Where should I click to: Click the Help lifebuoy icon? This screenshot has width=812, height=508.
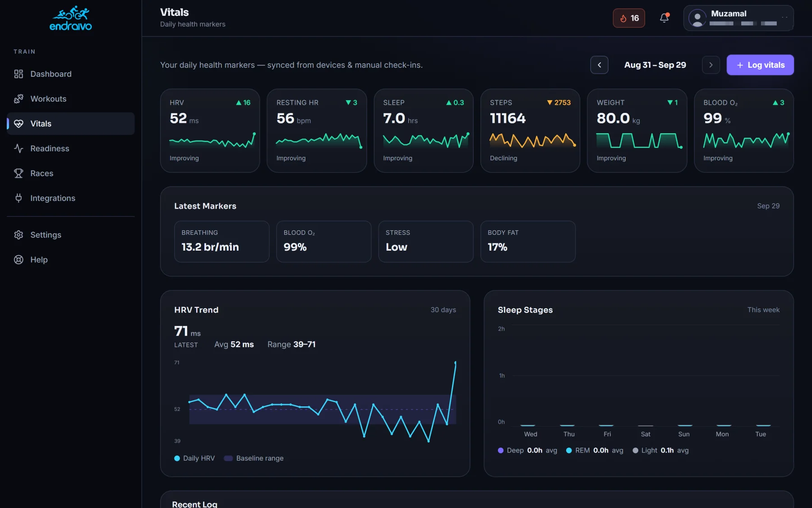point(18,260)
